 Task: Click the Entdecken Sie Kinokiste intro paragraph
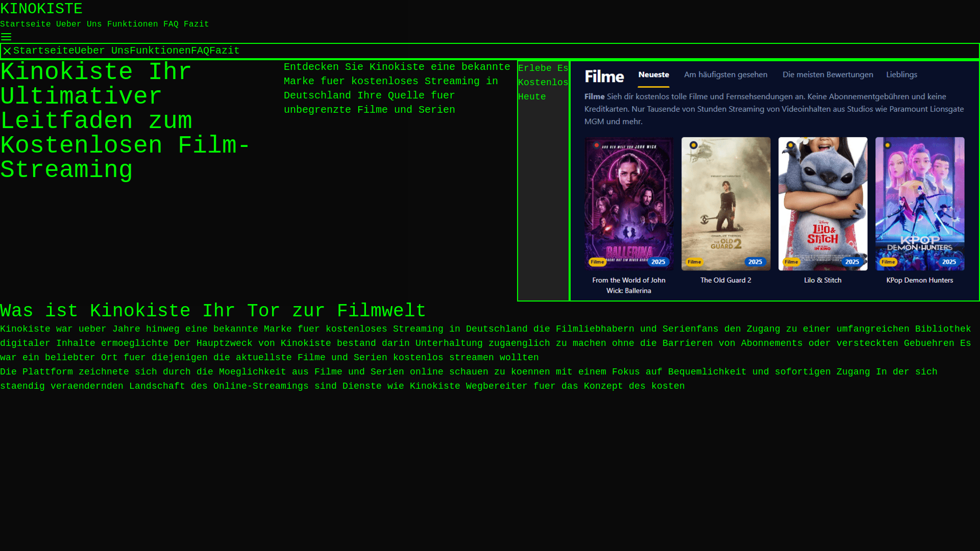(x=397, y=88)
